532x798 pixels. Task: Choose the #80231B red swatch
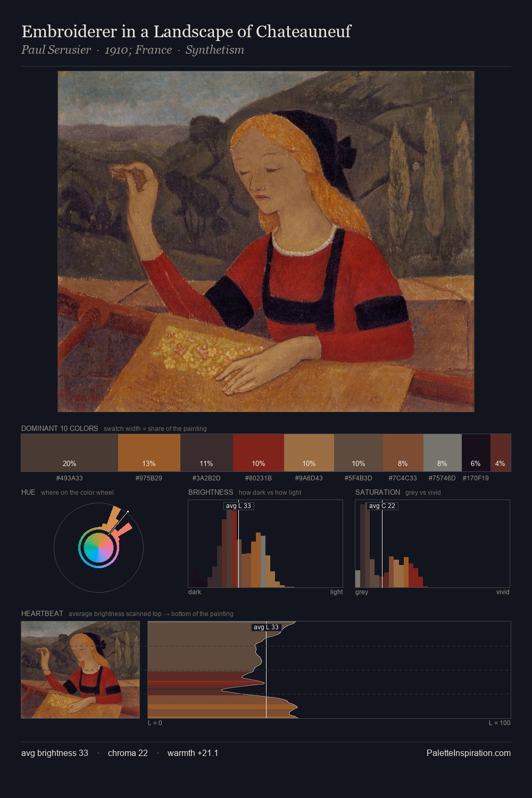click(x=259, y=453)
